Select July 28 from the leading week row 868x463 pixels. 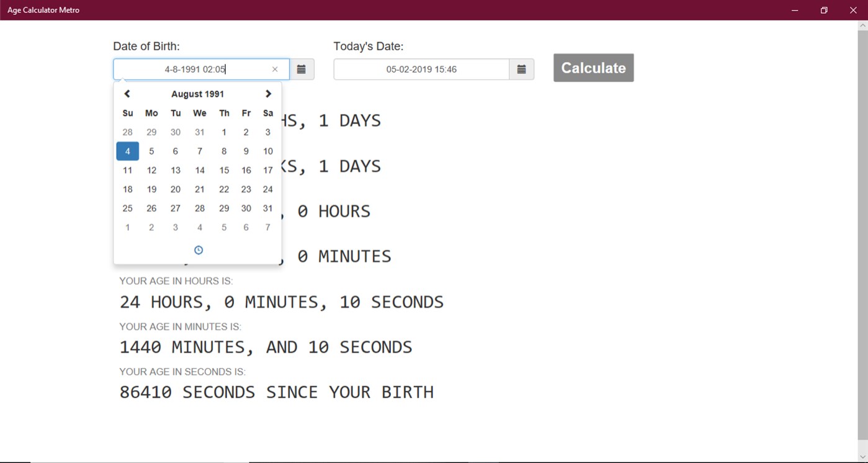pos(127,132)
